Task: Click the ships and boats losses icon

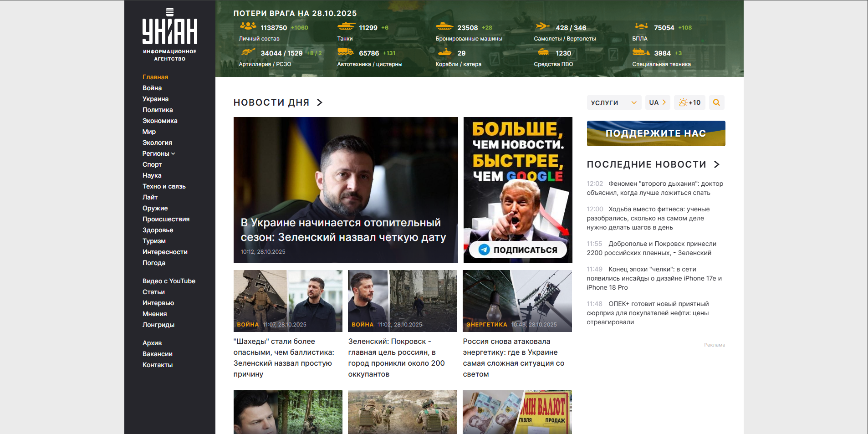Action: (444, 52)
